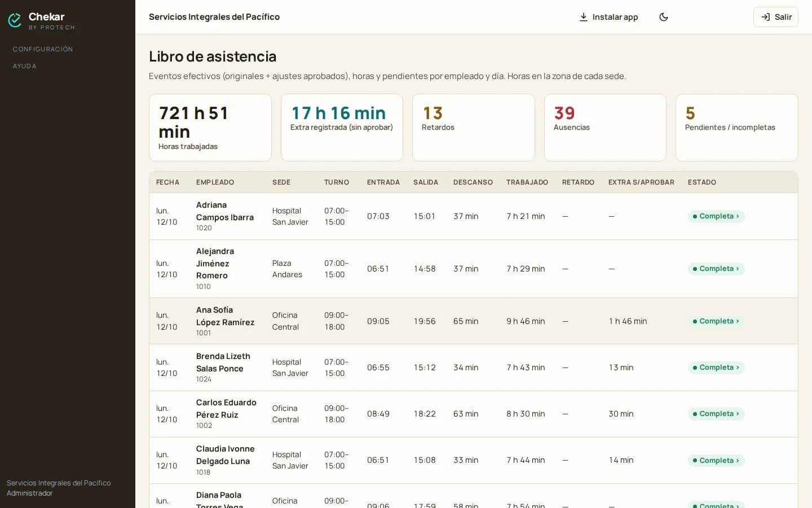Click employee name Ana Sofía López Ramírez
This screenshot has height=508, width=812.
[225, 316]
